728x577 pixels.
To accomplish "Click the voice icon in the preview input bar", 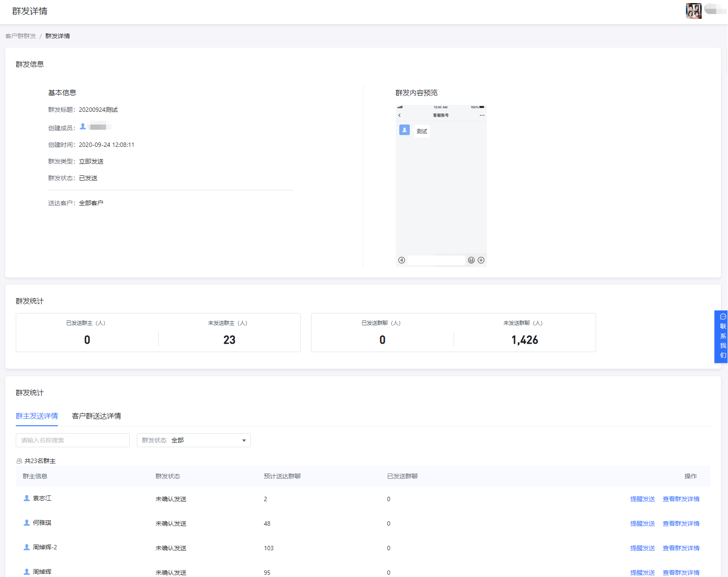I will [401, 260].
